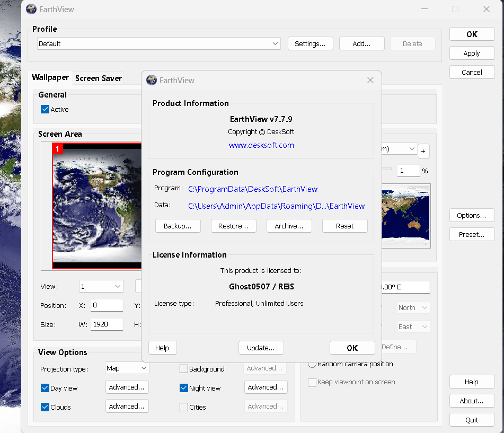The width and height of the screenshot is (504, 433).
Task: Click the Apply button
Action: pyautogui.click(x=472, y=53)
